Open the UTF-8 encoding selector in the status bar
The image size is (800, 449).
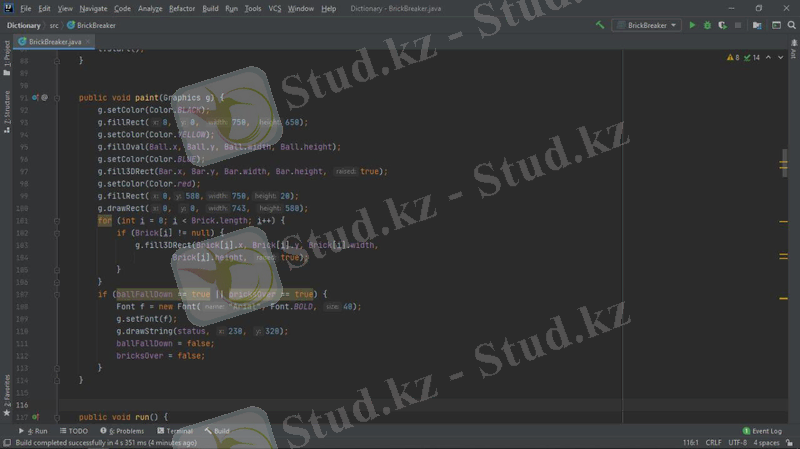click(738, 442)
